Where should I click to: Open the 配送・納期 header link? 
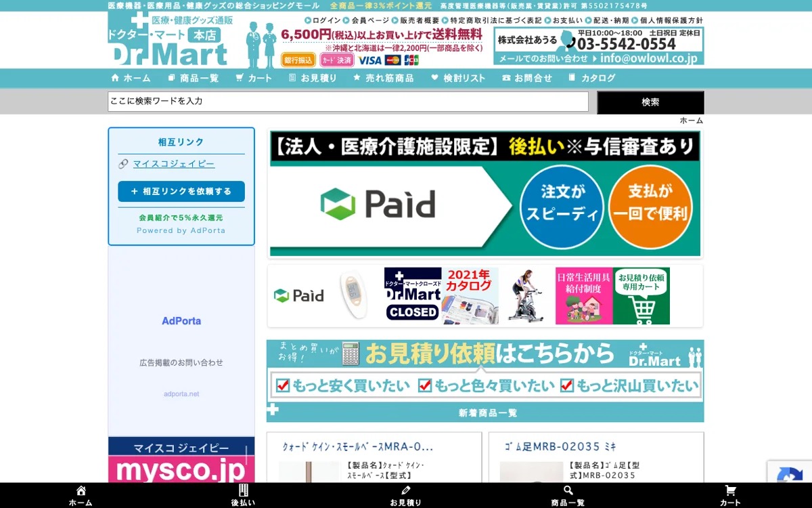point(607,20)
